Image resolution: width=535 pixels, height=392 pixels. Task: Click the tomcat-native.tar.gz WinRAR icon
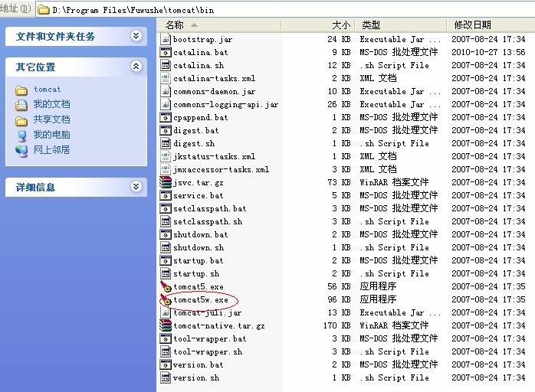tap(166, 325)
